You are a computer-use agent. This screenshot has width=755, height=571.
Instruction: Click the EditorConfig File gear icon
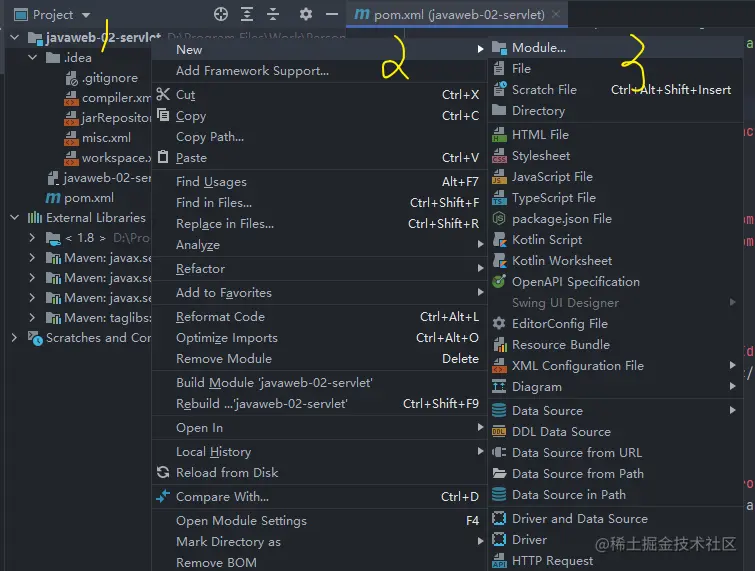pyautogui.click(x=499, y=324)
